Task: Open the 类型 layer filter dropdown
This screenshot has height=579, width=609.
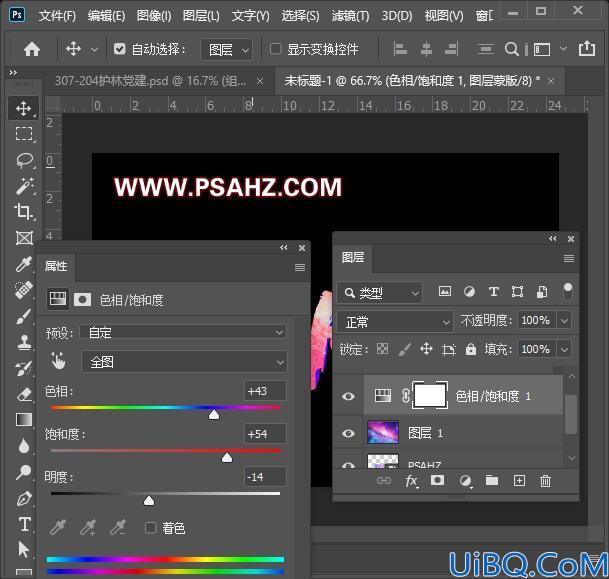Action: [x=379, y=292]
